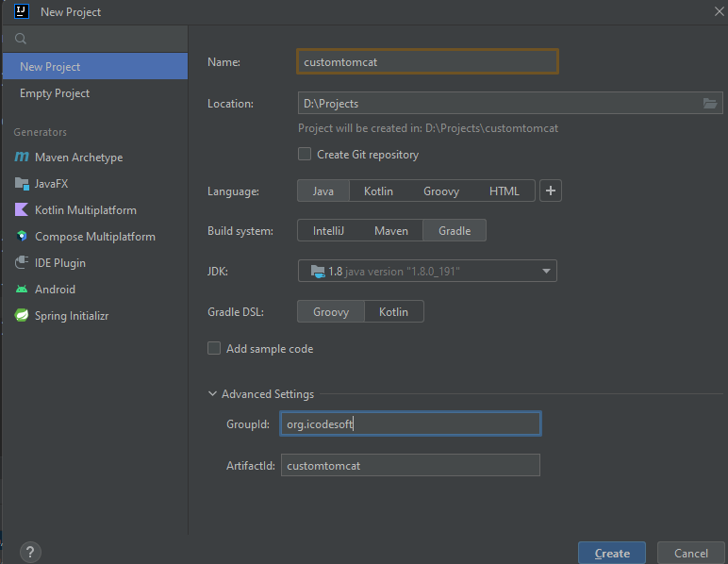Viewport: 728px width, 564px height.
Task: Switch build system to Maven
Action: 390,230
